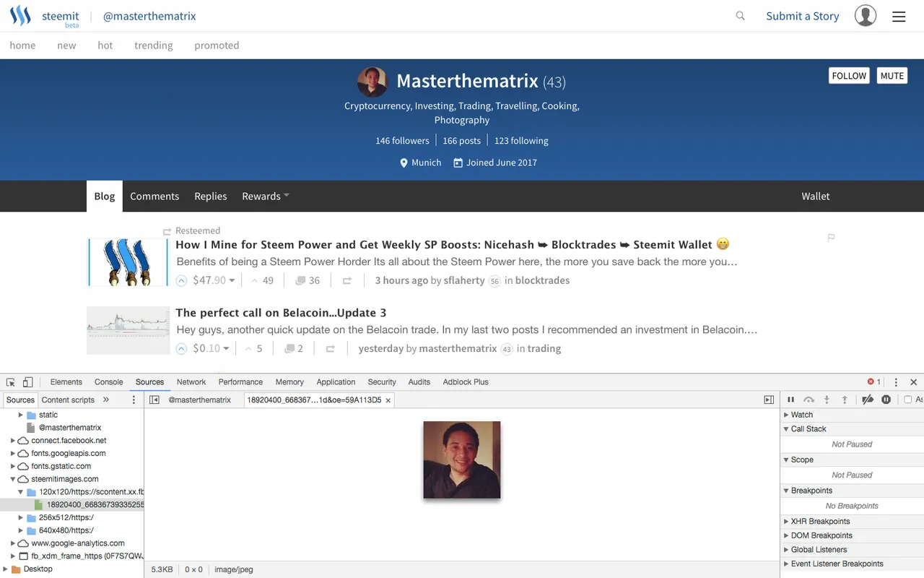Follow Masterthematrix with the FOLLOW button
Viewport: 924px width, 578px height.
pyautogui.click(x=849, y=76)
